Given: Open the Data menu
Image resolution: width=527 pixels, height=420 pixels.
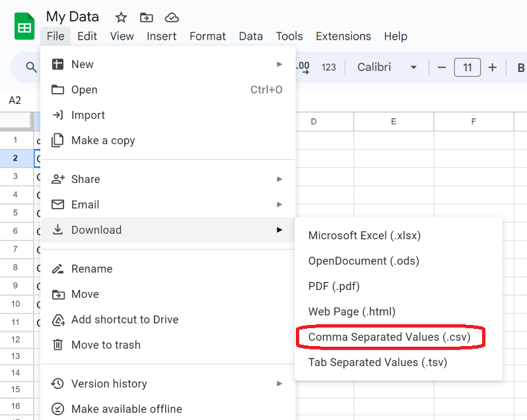Looking at the screenshot, I should click(x=251, y=36).
